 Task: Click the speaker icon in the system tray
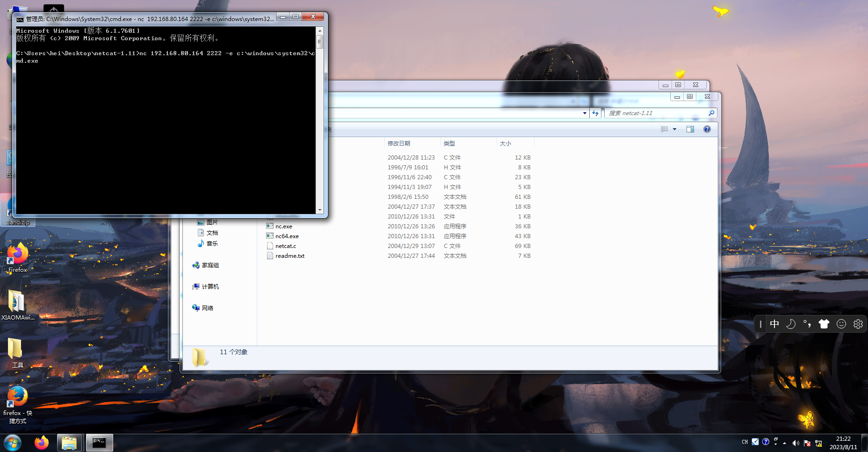[x=796, y=443]
